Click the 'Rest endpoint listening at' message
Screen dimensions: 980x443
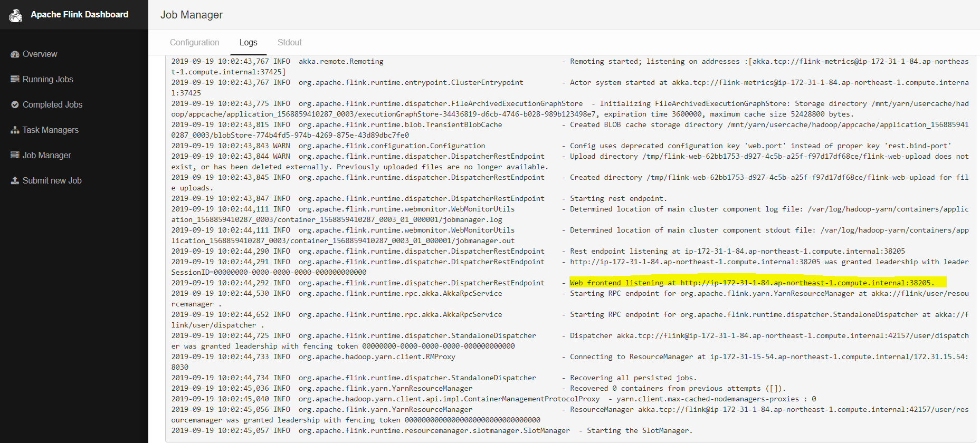click(x=737, y=252)
